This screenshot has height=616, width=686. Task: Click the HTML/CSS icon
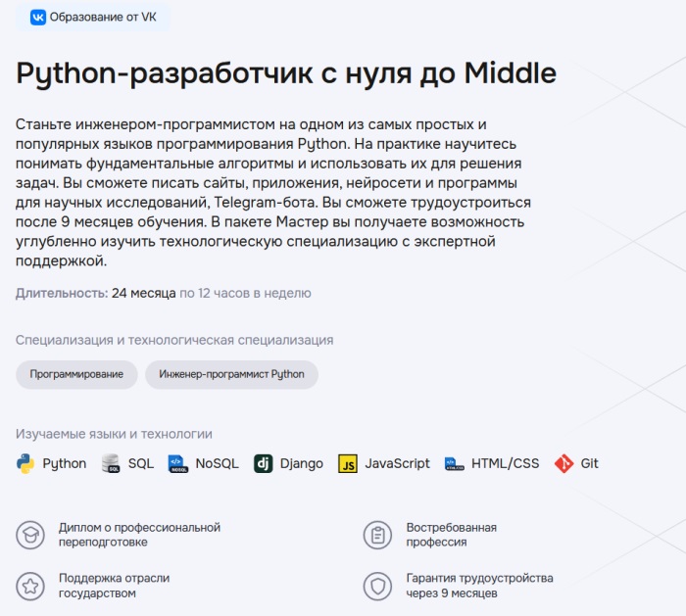(x=454, y=464)
